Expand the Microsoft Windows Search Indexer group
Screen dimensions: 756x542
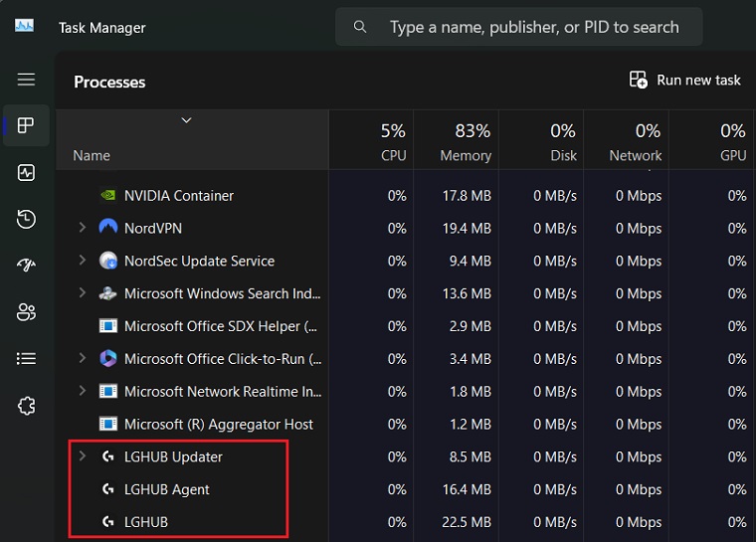82,292
